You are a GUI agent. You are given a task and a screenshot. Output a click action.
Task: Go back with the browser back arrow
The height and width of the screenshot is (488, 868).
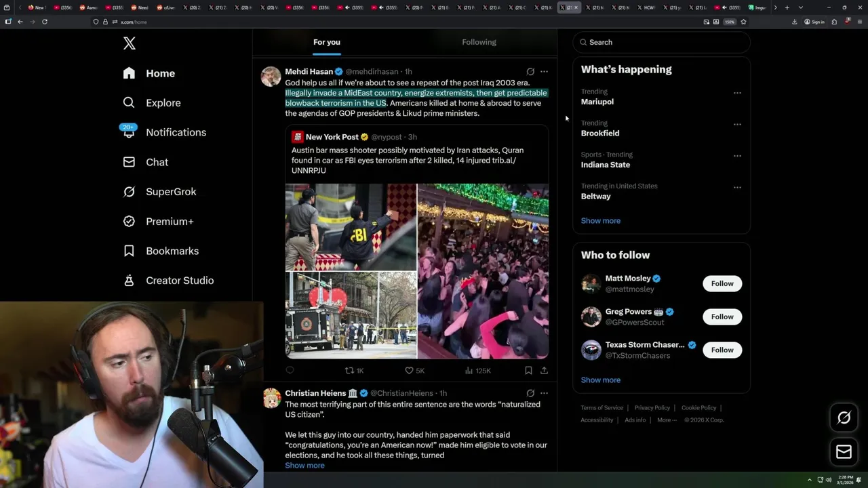(20, 22)
